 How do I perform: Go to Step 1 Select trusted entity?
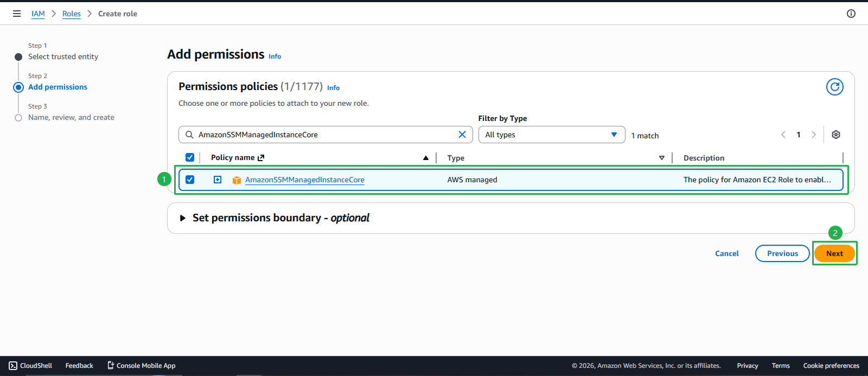pyautogui.click(x=63, y=56)
